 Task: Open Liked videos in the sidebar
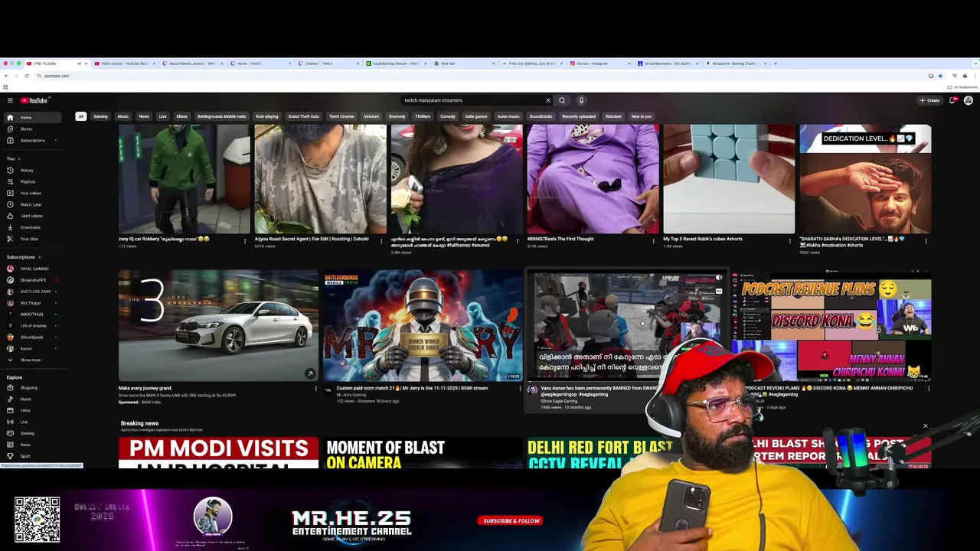(x=31, y=216)
